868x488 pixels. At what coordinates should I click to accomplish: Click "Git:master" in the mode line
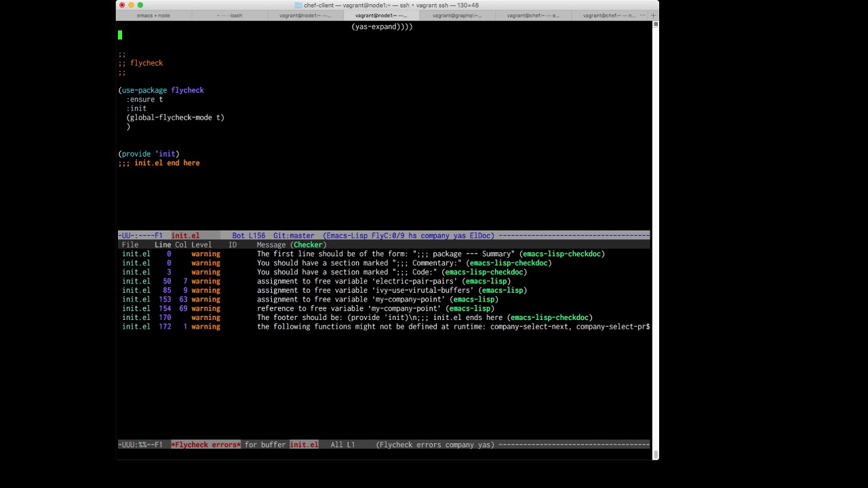point(294,236)
